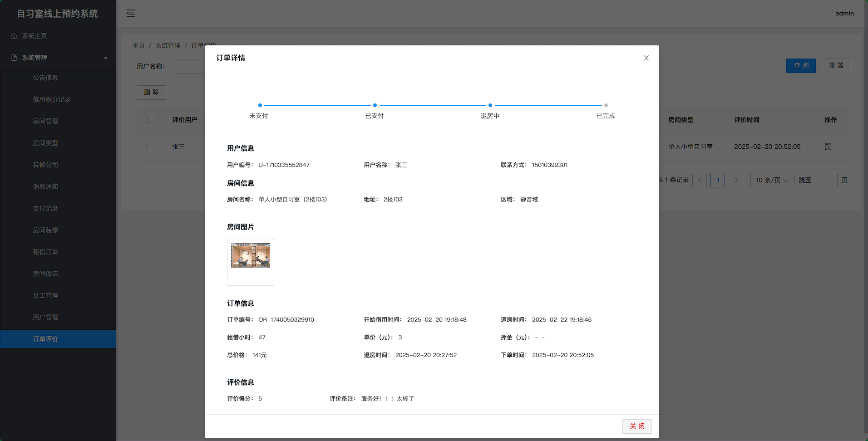
Task: Open the detail icon in 操作 column
Action: [828, 147]
